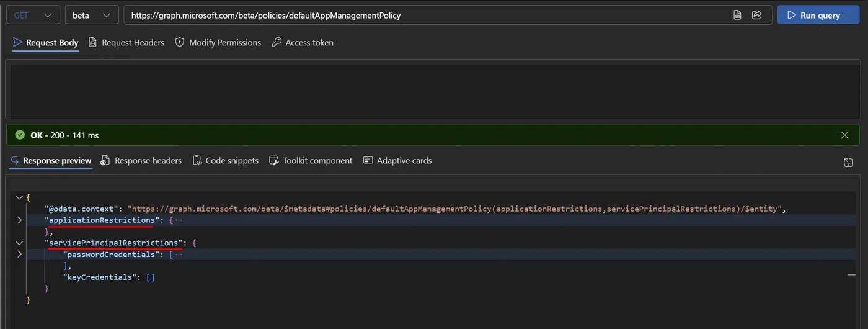Expand the passwordCredentials array

19,255
